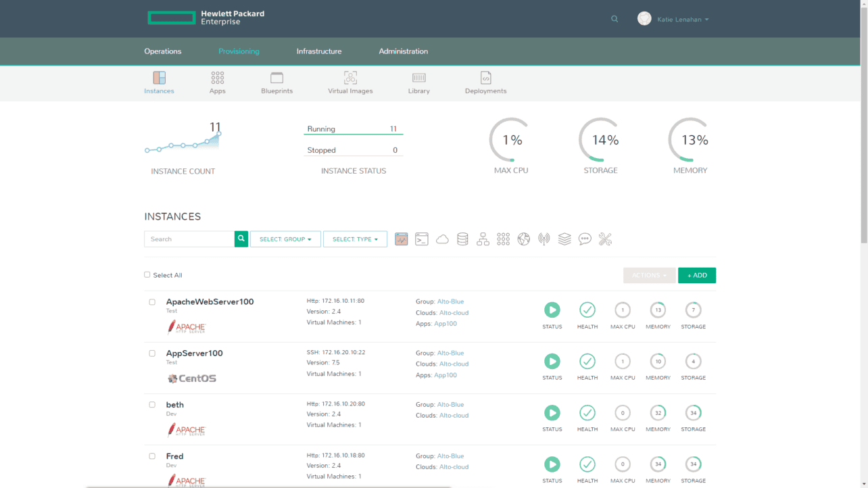Screen dimensions: 868x488
Task: Expand the Katie Lenahan user menu
Action: [x=683, y=20]
